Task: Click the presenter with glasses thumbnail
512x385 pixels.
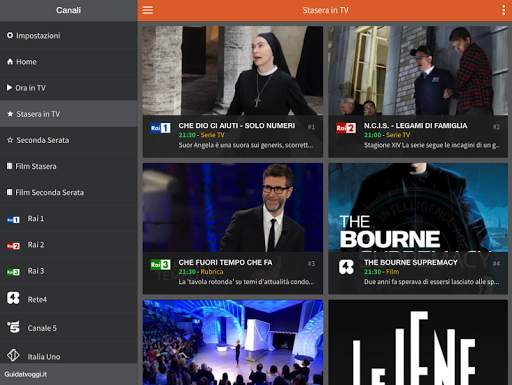Action: pyautogui.click(x=233, y=207)
